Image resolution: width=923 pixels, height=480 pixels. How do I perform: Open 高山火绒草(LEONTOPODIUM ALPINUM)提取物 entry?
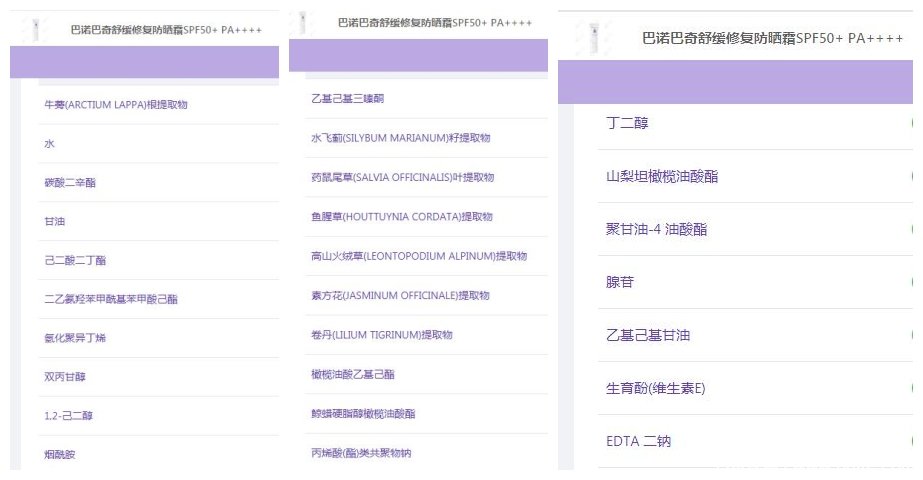(x=419, y=256)
